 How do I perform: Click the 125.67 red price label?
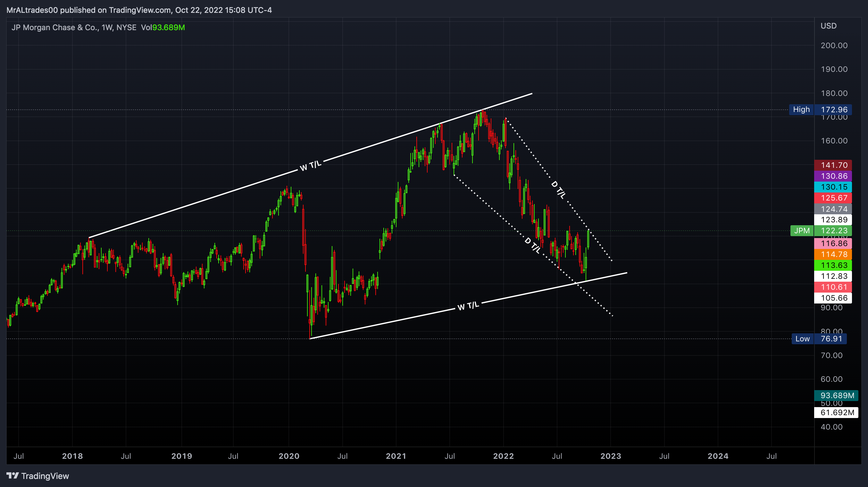(x=833, y=198)
